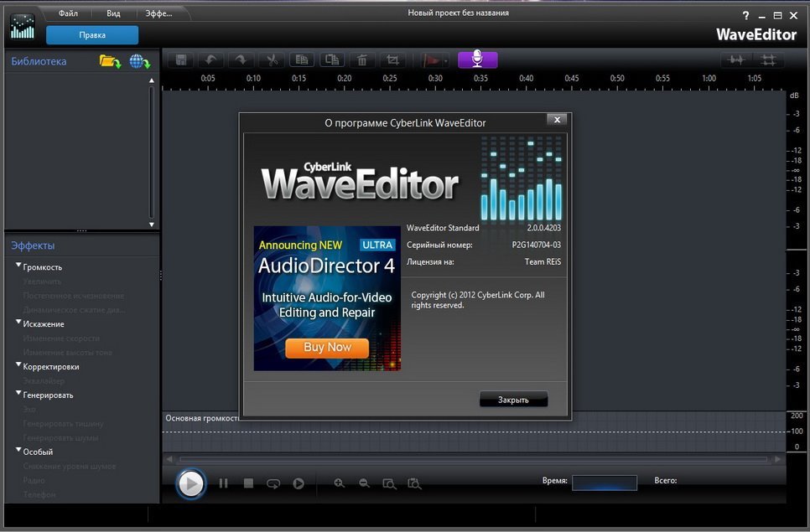
Task: Select the Радио effect
Action: 34,480
